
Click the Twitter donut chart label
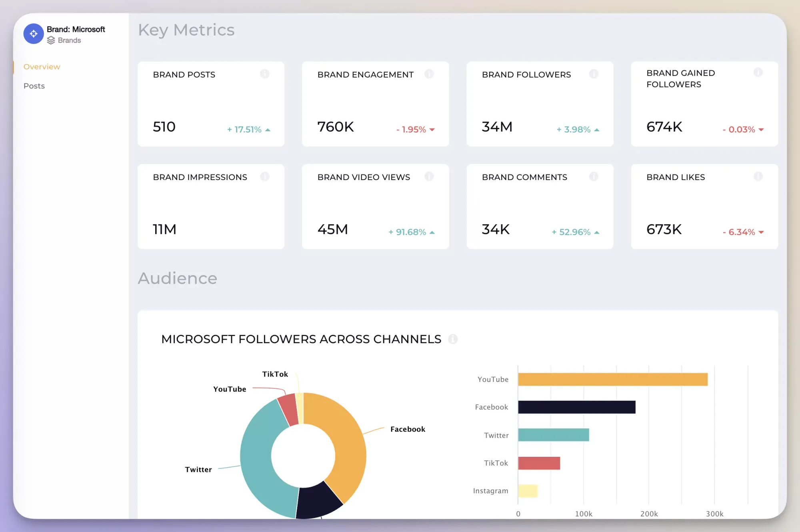pyautogui.click(x=198, y=470)
